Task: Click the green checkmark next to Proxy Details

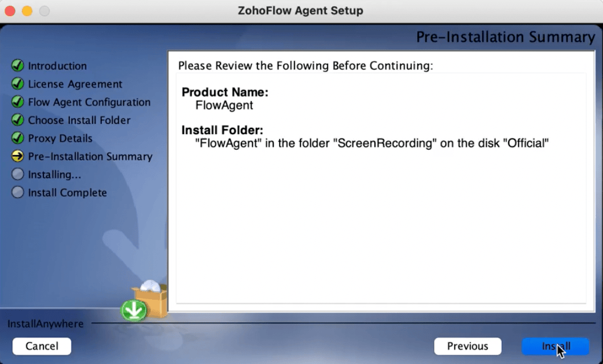Action: pyautogui.click(x=18, y=138)
